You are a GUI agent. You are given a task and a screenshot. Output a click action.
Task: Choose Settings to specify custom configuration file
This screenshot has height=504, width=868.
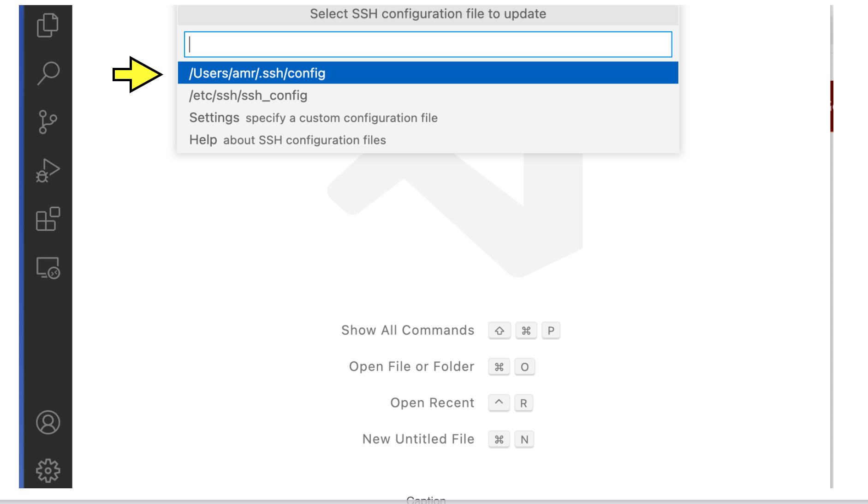pos(313,118)
